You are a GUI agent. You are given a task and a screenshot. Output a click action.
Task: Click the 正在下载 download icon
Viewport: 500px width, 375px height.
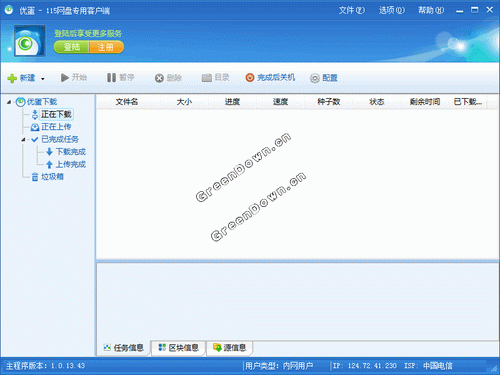[35, 115]
